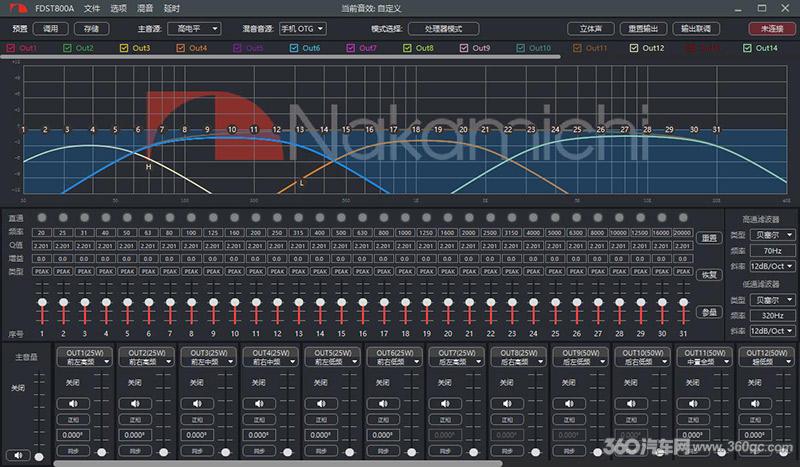Toggle the Out12 curve checkbox
This screenshot has height=467, width=800.
634,48
